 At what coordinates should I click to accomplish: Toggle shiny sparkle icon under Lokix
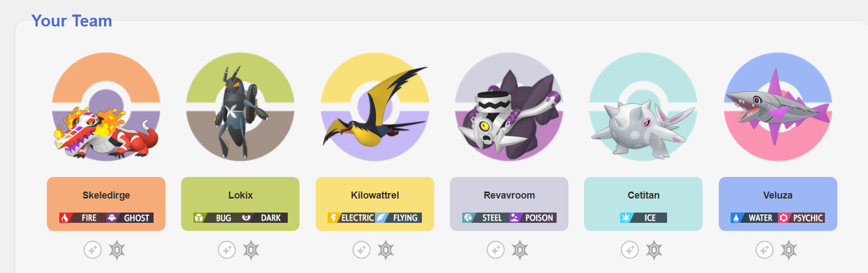click(227, 250)
